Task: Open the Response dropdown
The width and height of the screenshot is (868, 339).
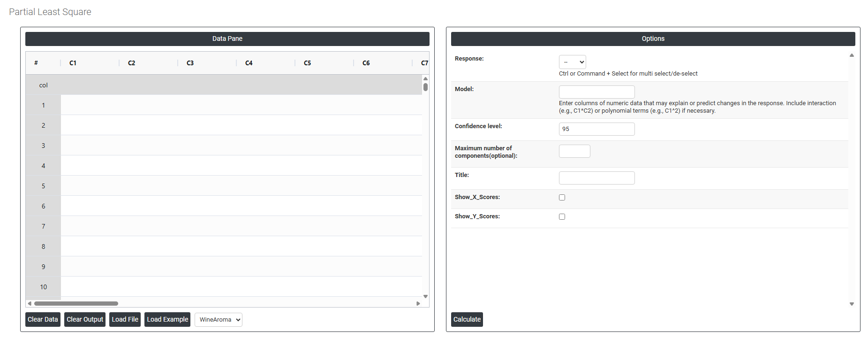Action: tap(572, 62)
